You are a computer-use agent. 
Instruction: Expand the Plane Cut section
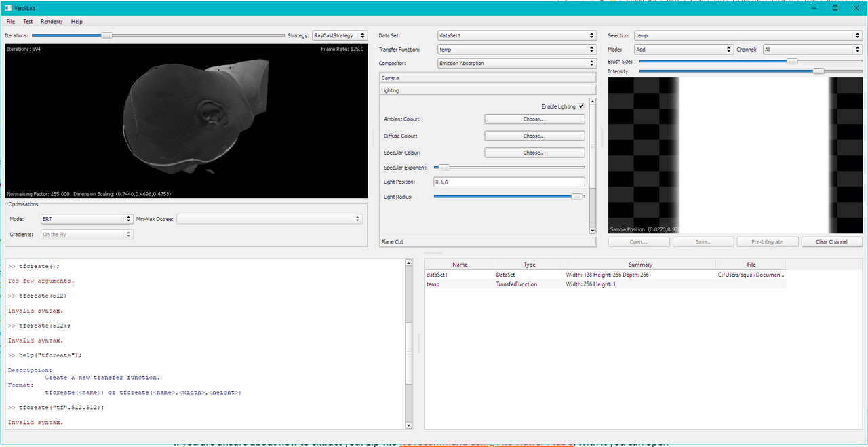click(x=487, y=241)
